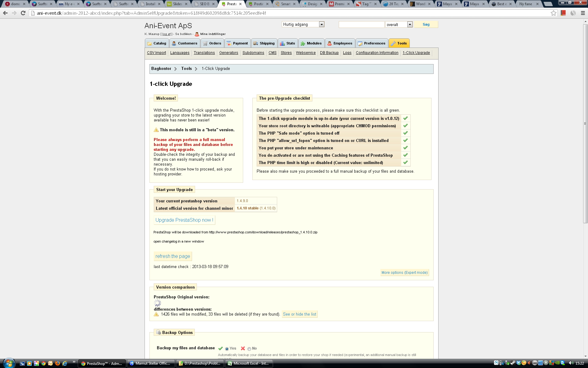Click the Mine indstillinger user icon
This screenshot has width=588, height=368.
pos(197,34)
